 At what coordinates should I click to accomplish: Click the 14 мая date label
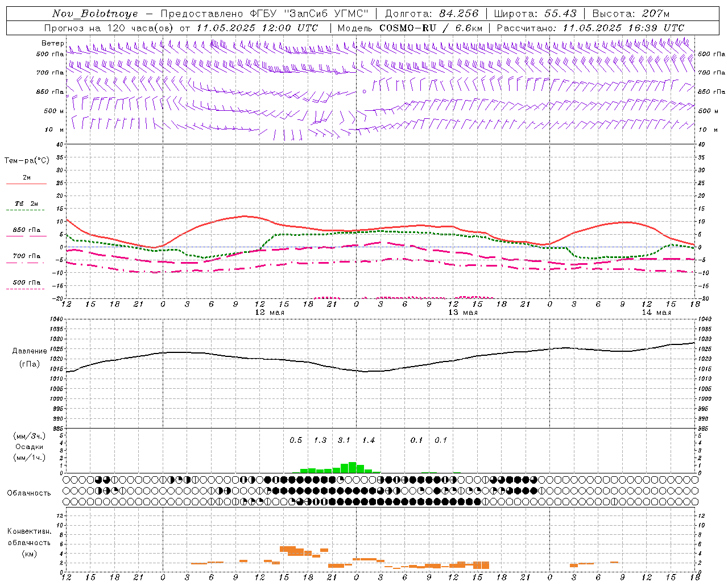656,313
